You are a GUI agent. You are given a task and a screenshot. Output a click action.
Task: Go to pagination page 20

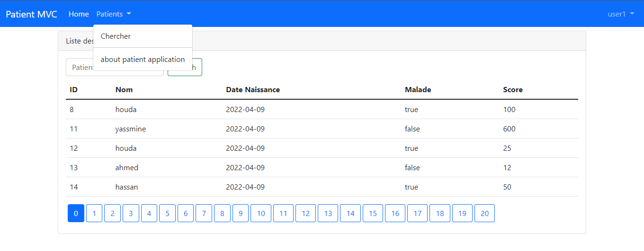click(x=484, y=214)
